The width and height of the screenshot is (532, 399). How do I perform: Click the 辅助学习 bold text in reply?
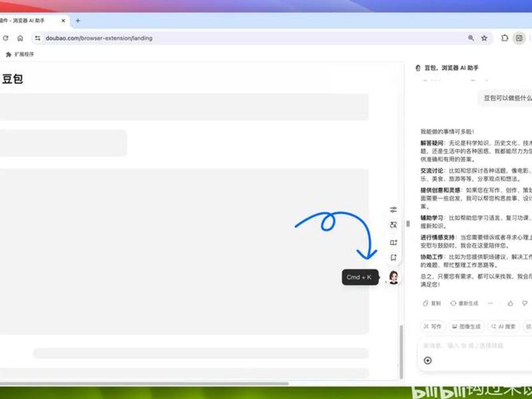[432, 218]
